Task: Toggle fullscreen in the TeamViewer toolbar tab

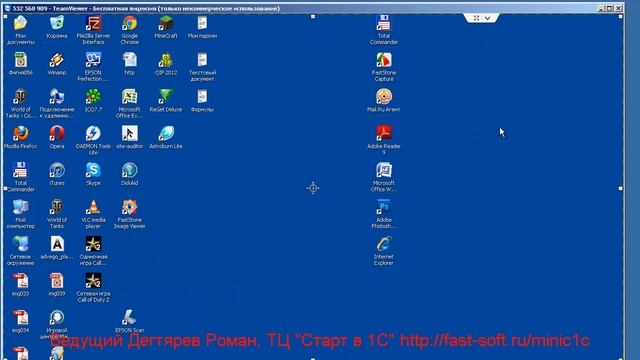Action: pos(476,18)
